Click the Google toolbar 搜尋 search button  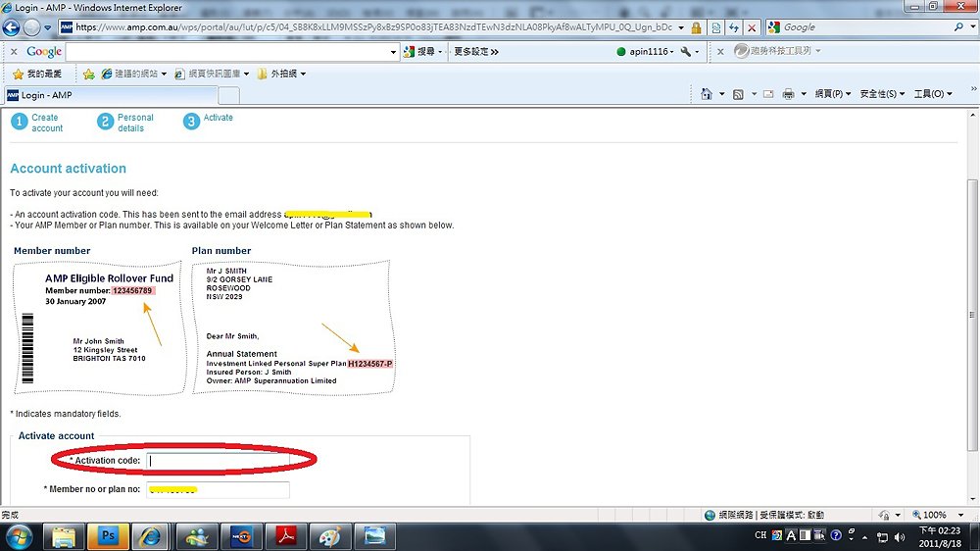(x=422, y=51)
